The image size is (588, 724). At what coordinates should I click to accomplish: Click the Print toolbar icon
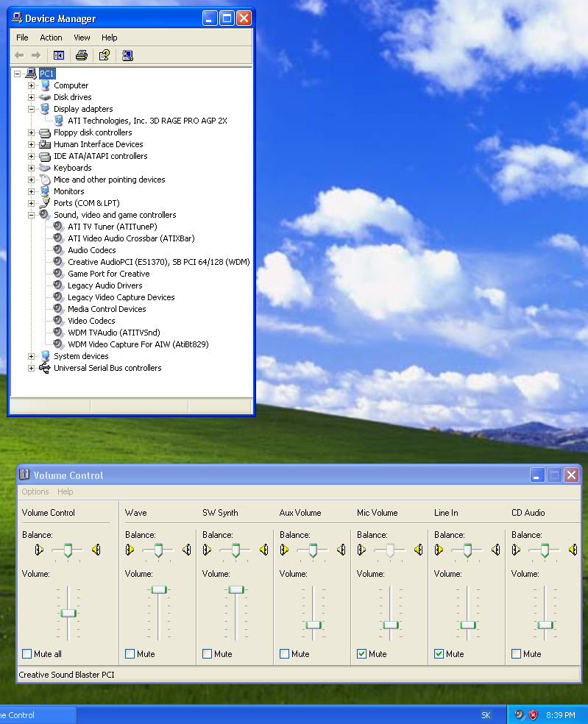(82, 55)
